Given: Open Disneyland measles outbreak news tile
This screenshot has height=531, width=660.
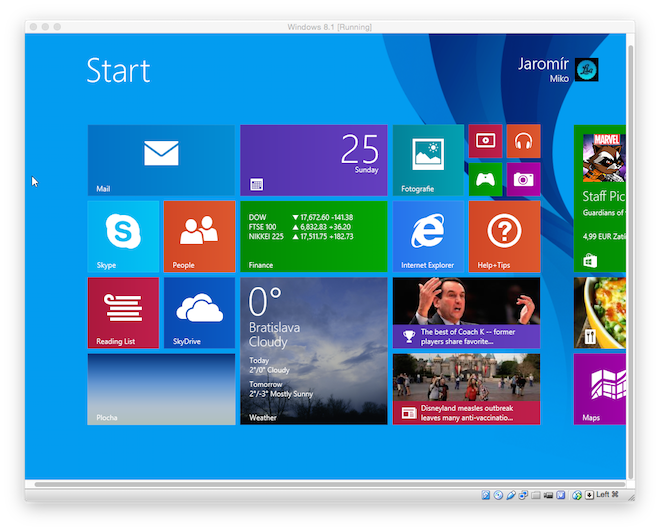Looking at the screenshot, I should (x=466, y=389).
